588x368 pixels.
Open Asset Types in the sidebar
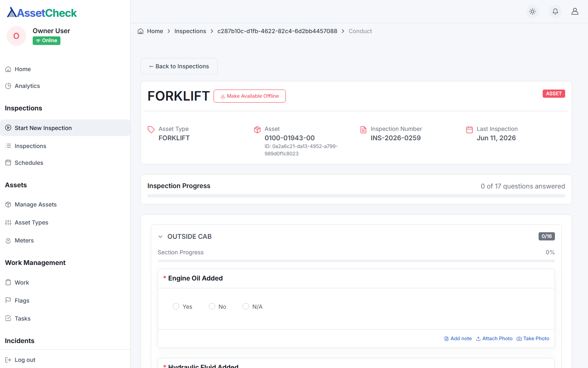pyautogui.click(x=65, y=222)
